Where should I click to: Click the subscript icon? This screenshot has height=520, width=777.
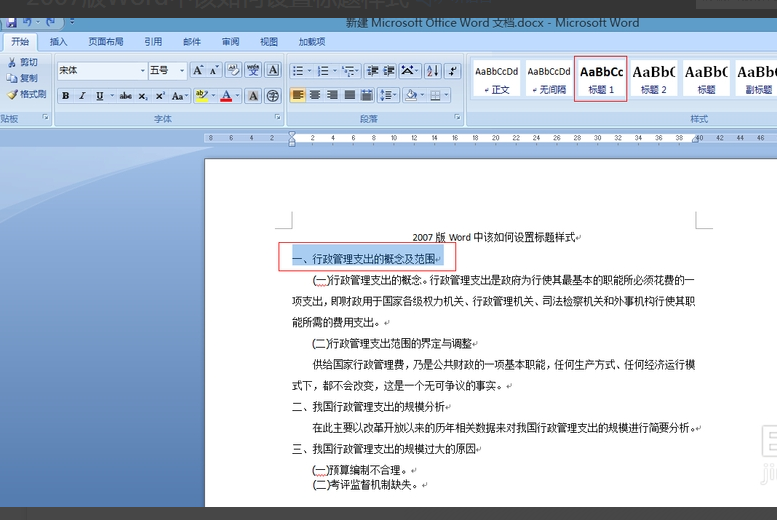143,96
